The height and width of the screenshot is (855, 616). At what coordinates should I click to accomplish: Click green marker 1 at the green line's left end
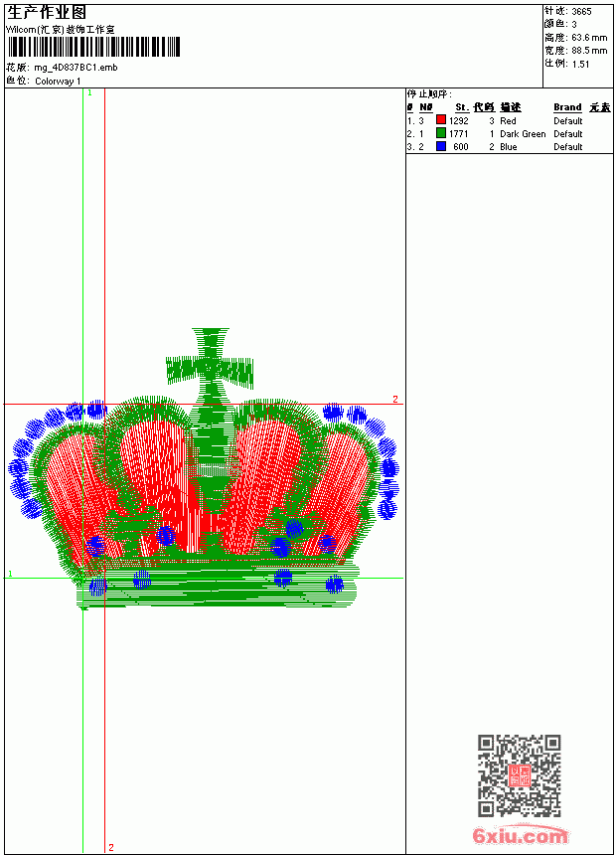click(10, 574)
